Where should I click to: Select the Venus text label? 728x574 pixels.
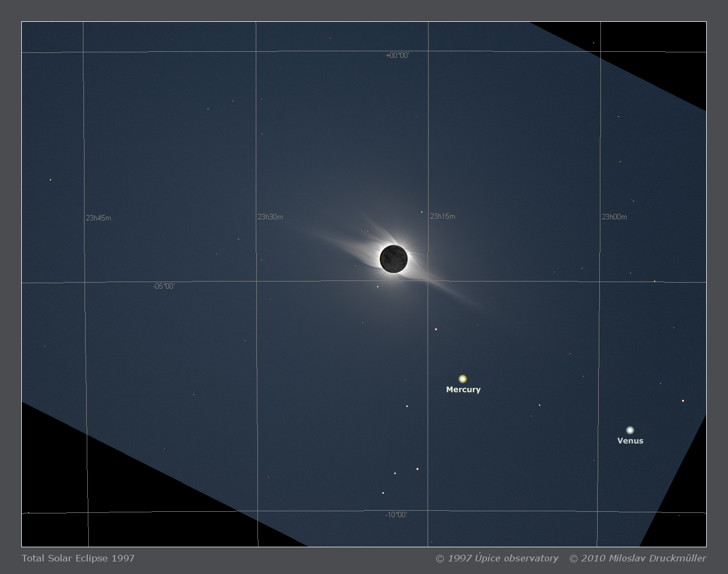coord(630,441)
